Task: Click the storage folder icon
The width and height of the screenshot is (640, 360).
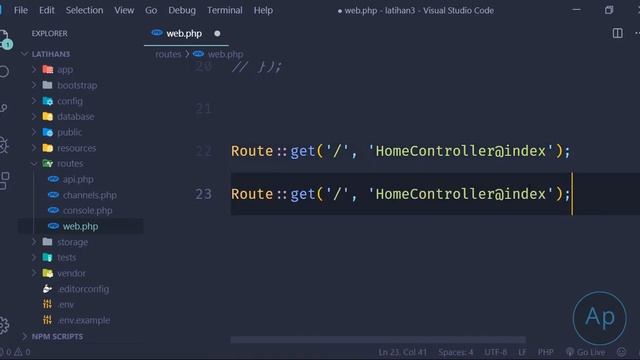Action: pyautogui.click(x=48, y=242)
